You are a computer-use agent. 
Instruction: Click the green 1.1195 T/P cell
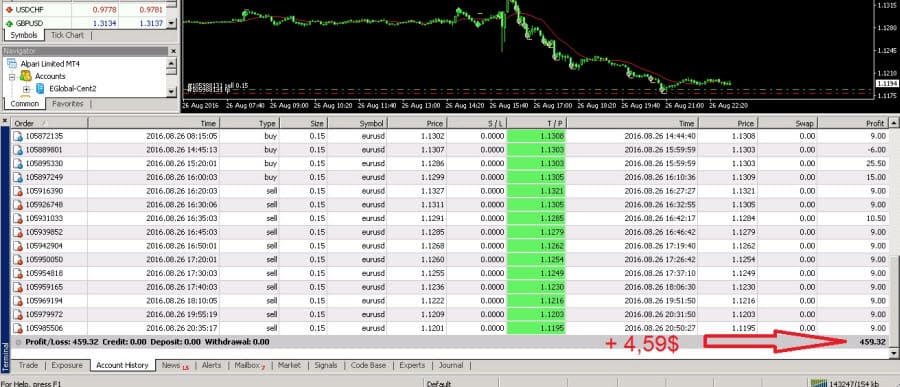point(537,328)
